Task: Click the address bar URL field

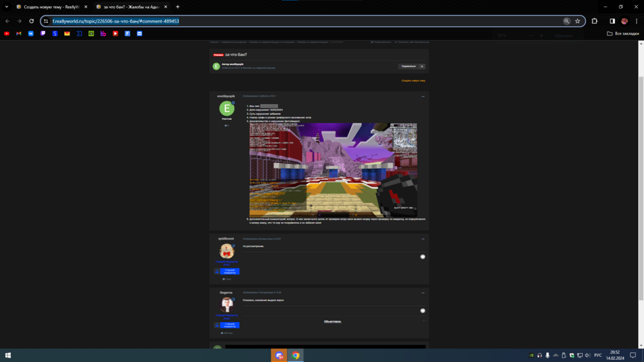Action: point(304,21)
